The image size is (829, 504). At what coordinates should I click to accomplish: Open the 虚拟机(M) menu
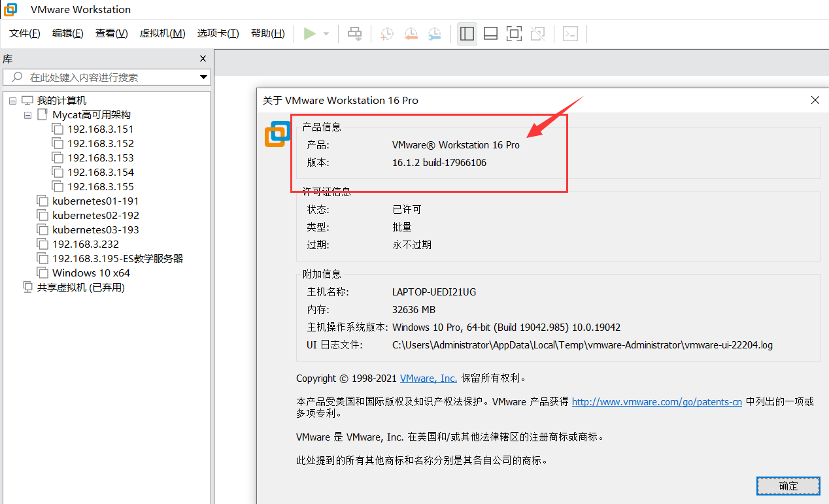(x=163, y=33)
